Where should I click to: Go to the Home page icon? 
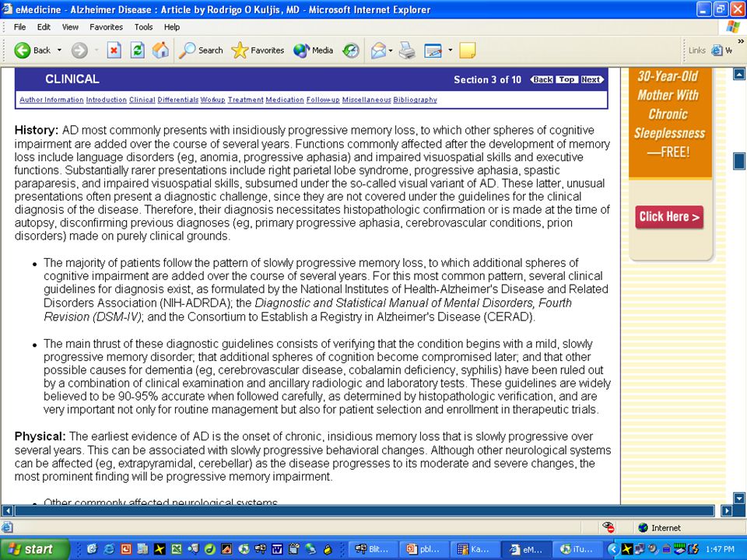pyautogui.click(x=160, y=50)
